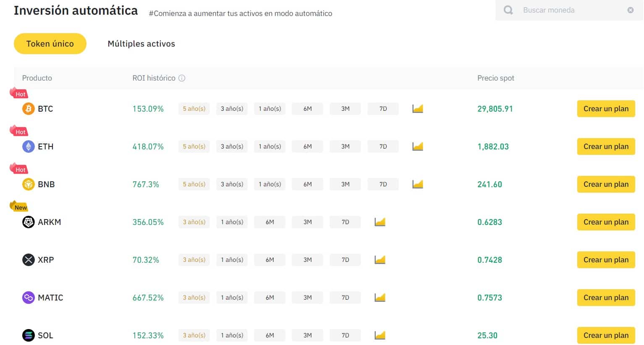Open the ARKM ROI chart icon
The width and height of the screenshot is (644, 345).
click(380, 222)
